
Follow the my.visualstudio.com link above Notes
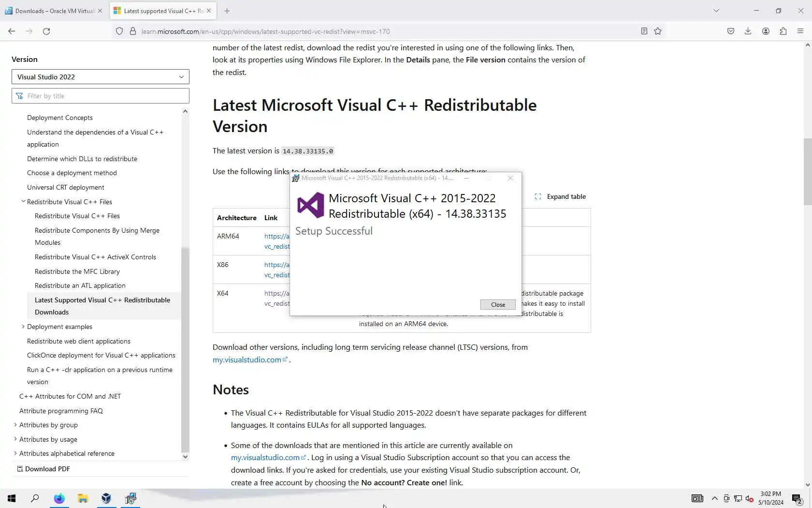[x=250, y=359]
